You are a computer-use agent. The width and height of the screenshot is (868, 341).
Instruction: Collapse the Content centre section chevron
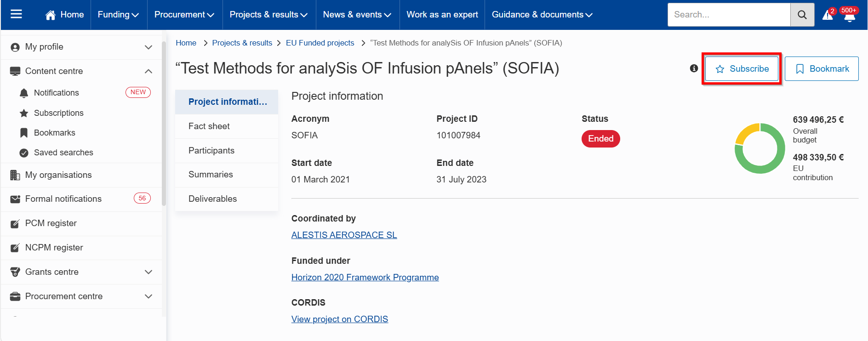tap(148, 71)
